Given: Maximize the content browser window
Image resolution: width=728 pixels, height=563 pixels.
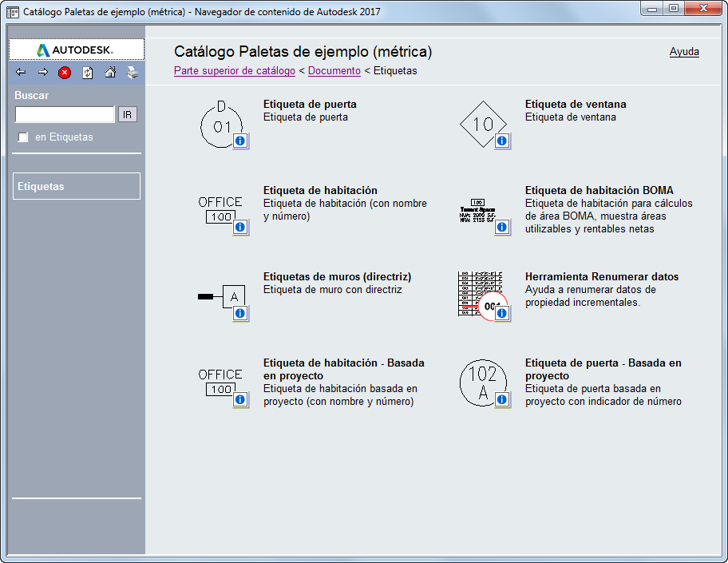Looking at the screenshot, I should (674, 9).
